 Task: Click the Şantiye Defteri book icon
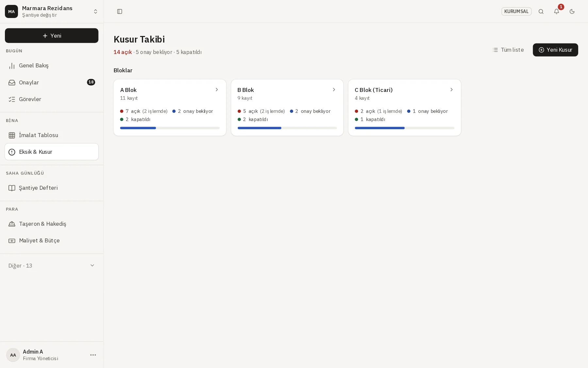(12, 188)
